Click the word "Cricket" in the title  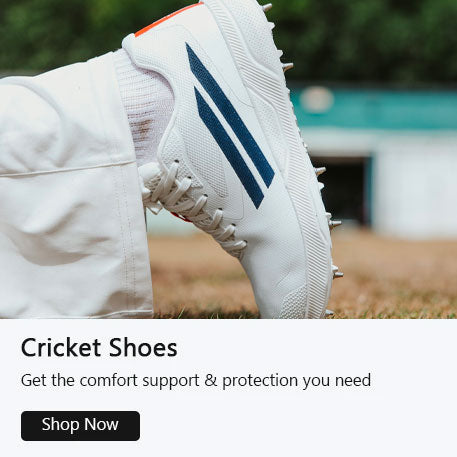click(x=61, y=348)
